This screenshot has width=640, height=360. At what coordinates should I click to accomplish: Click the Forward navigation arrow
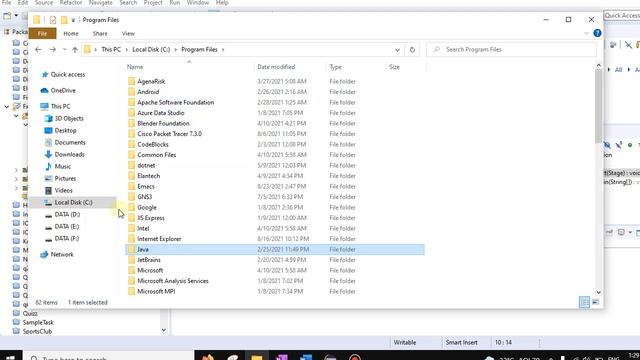(x=53, y=49)
